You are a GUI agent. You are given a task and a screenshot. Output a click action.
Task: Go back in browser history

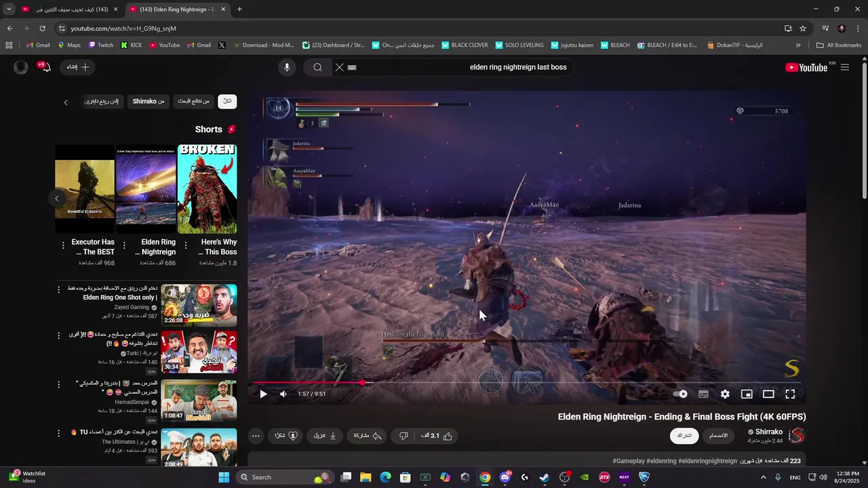click(9, 28)
